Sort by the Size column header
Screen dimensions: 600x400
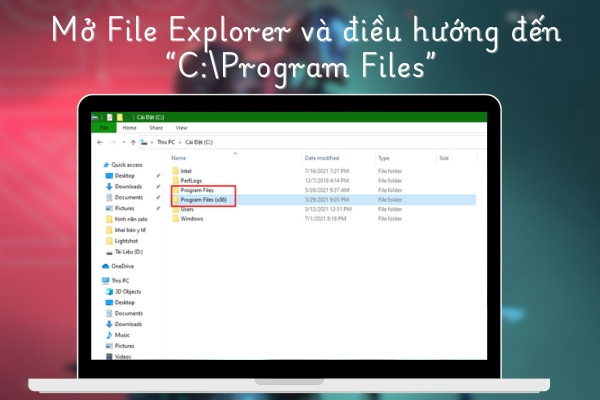point(444,158)
